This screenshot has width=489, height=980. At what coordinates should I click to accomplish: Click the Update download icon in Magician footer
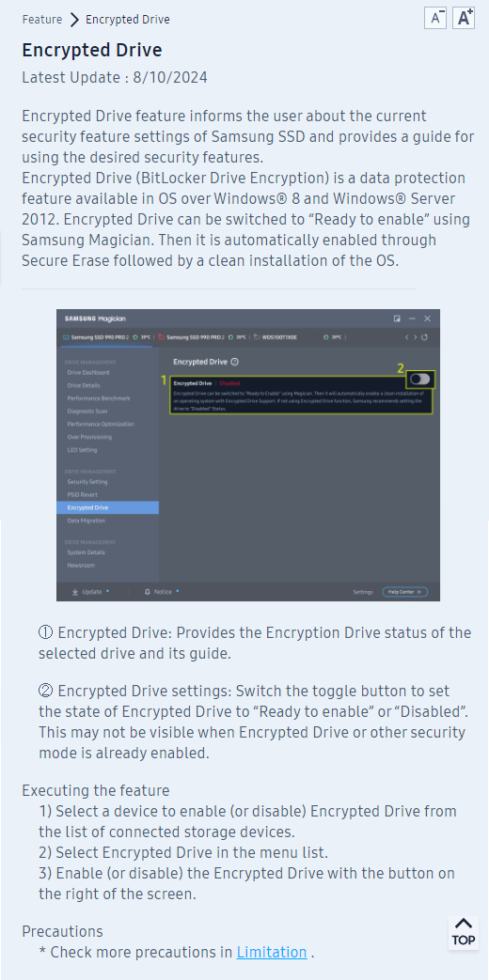pyautogui.click(x=75, y=591)
